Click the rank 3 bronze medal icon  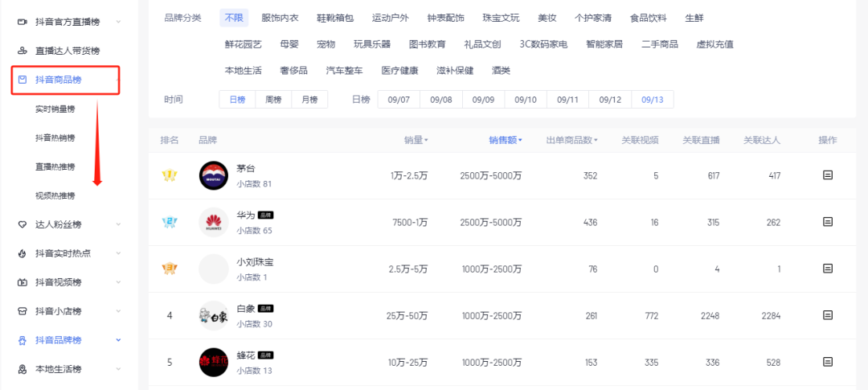coord(170,269)
